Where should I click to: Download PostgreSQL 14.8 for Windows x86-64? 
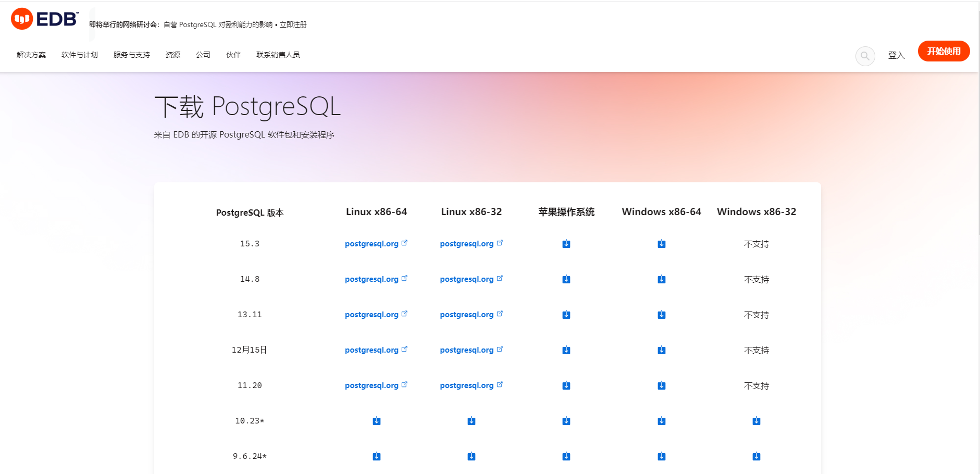[662, 279]
